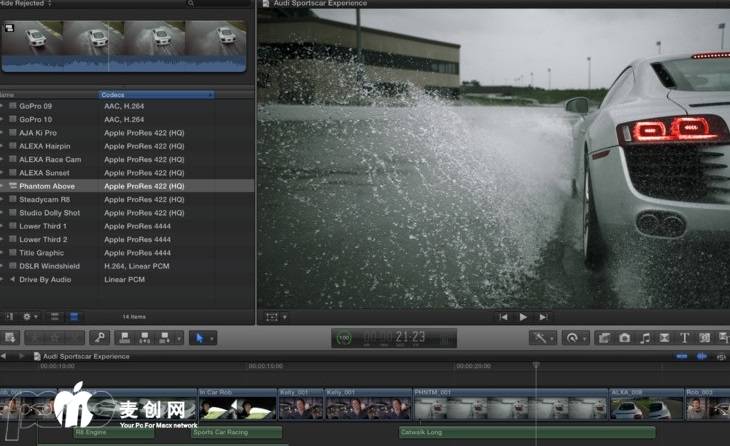Switch browser to list view
Viewport: 730px width, 446px height.
point(73,316)
